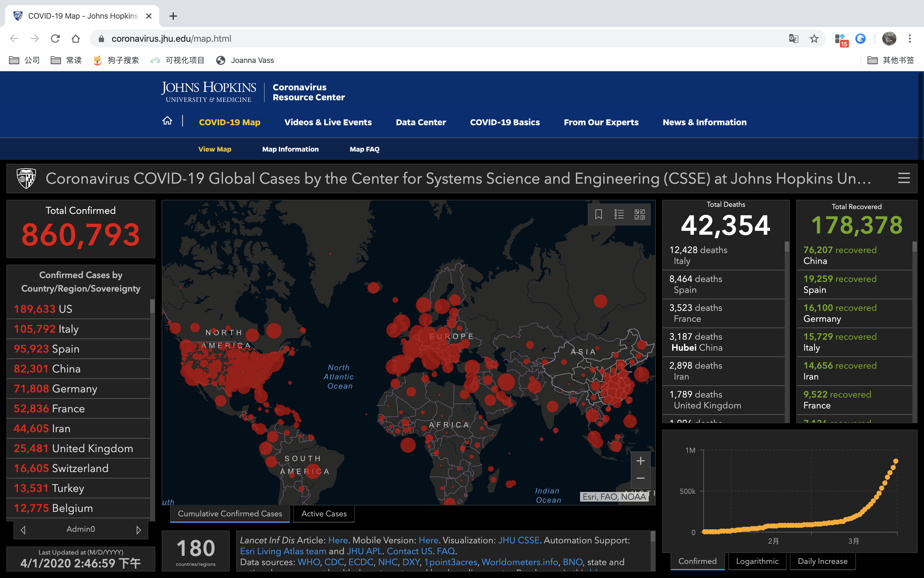924x578 pixels.
Task: Select Germany 71,808 confirmed row
Action: pyautogui.click(x=79, y=389)
